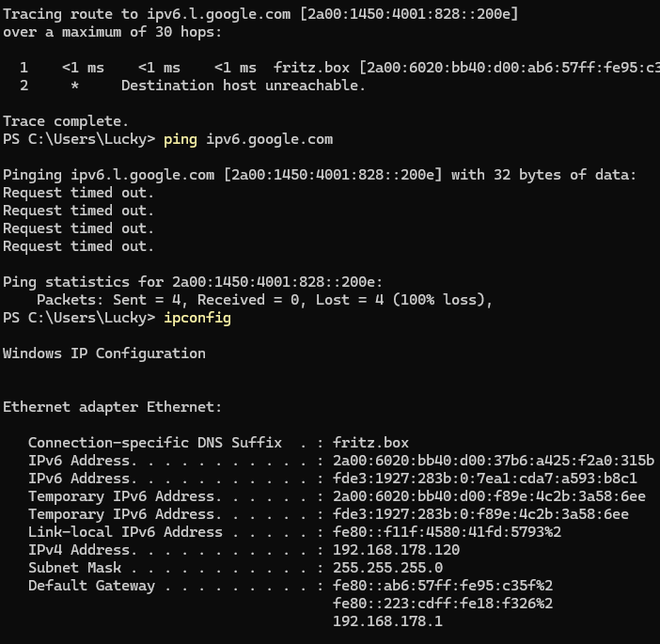Viewport: 660px width, 644px height.
Task: Click the Windows IP Configuration heading
Action: tap(104, 353)
